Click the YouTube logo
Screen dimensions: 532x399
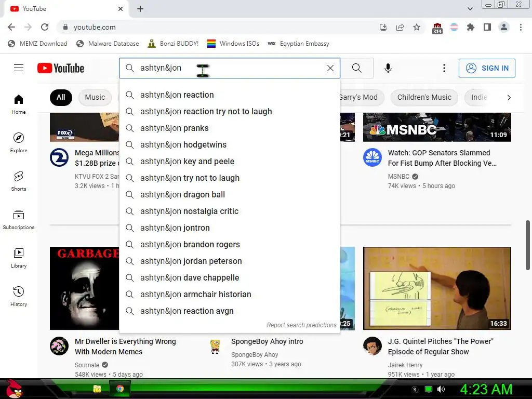coord(61,68)
